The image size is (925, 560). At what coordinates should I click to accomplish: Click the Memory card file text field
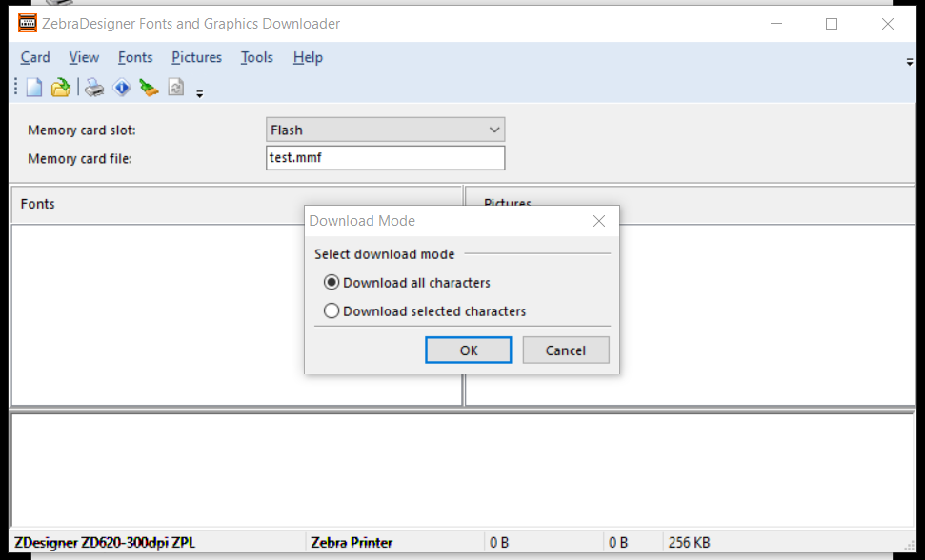click(x=385, y=158)
